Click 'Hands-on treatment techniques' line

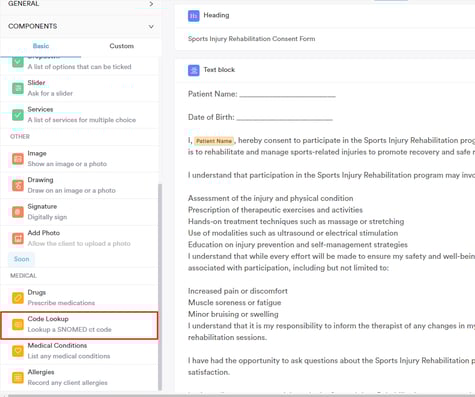(296, 222)
